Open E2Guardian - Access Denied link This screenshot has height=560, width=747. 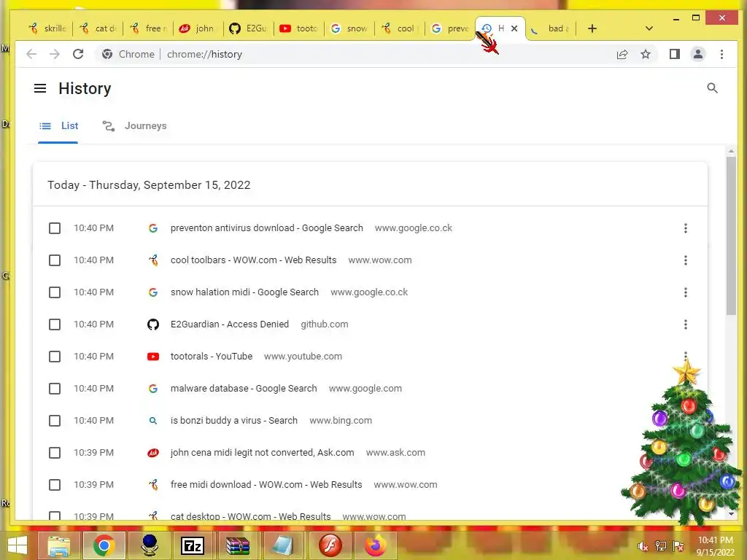pyautogui.click(x=230, y=324)
